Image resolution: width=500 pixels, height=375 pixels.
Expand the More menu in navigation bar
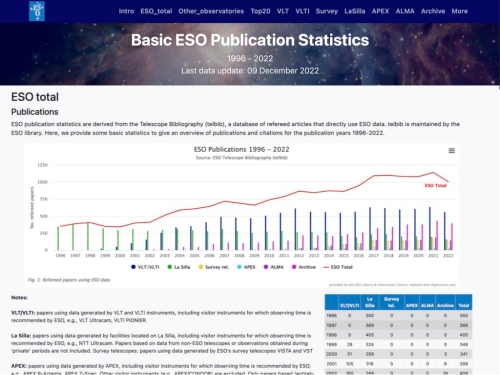460,11
